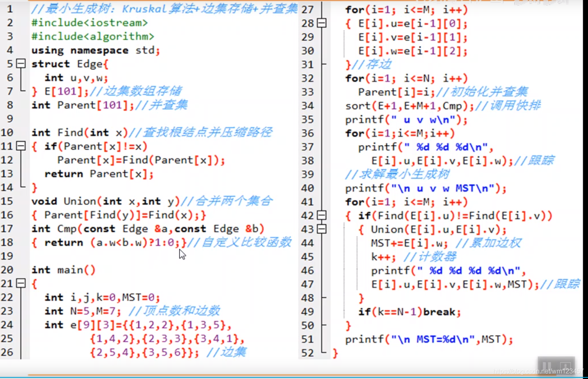This screenshot has height=379, width=588.
Task: Click the 'Parent[i]=i;' initialization statement
Action: [396, 92]
